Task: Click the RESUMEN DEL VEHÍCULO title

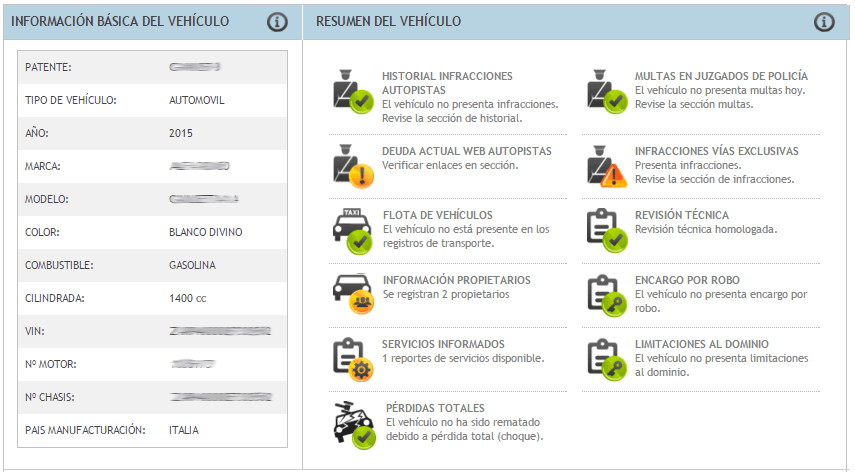Action: 388,21
